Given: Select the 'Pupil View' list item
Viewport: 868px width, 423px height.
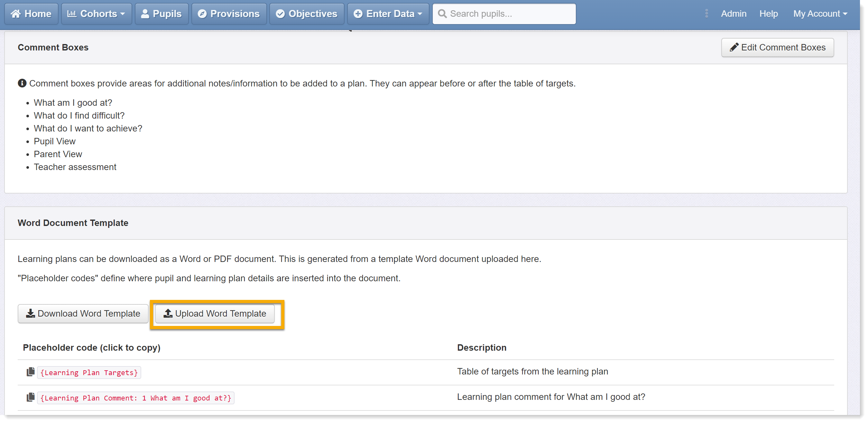Looking at the screenshot, I should tap(55, 141).
